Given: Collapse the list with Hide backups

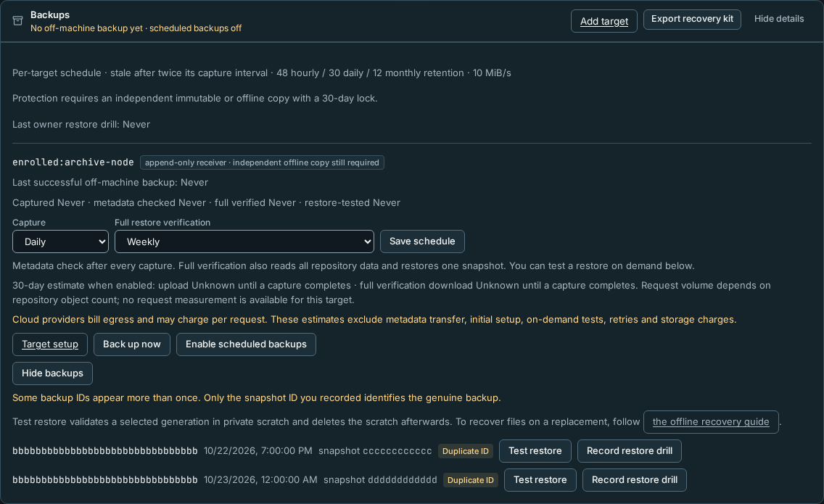Looking at the screenshot, I should 52,373.
